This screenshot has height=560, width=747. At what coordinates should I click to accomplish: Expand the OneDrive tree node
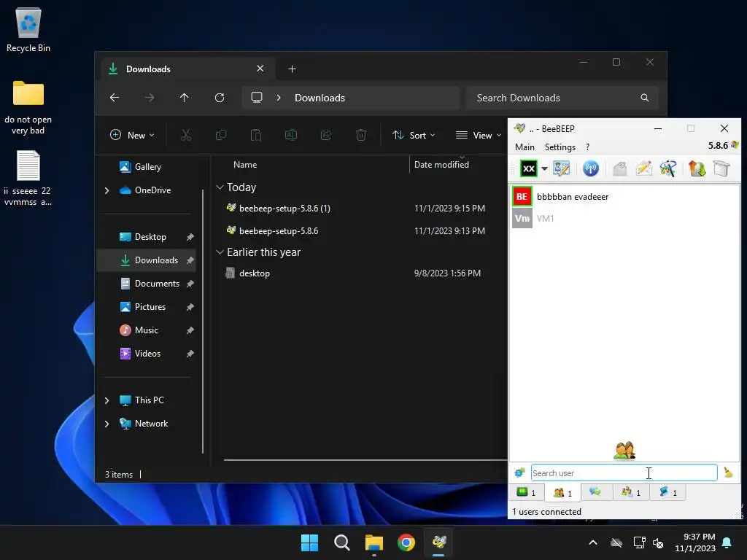107,190
